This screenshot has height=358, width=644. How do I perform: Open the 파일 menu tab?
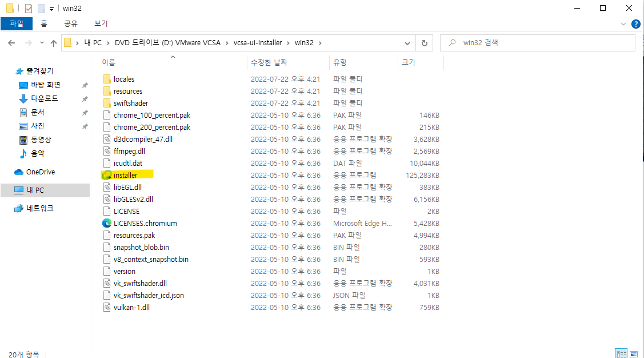click(x=17, y=23)
